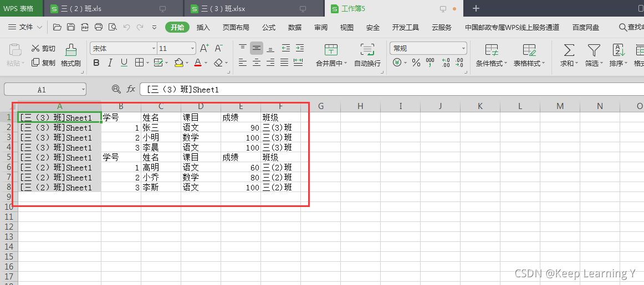The width and height of the screenshot is (644, 285).
Task: Click the Sort (排序) icon
Action: [x=619, y=50]
